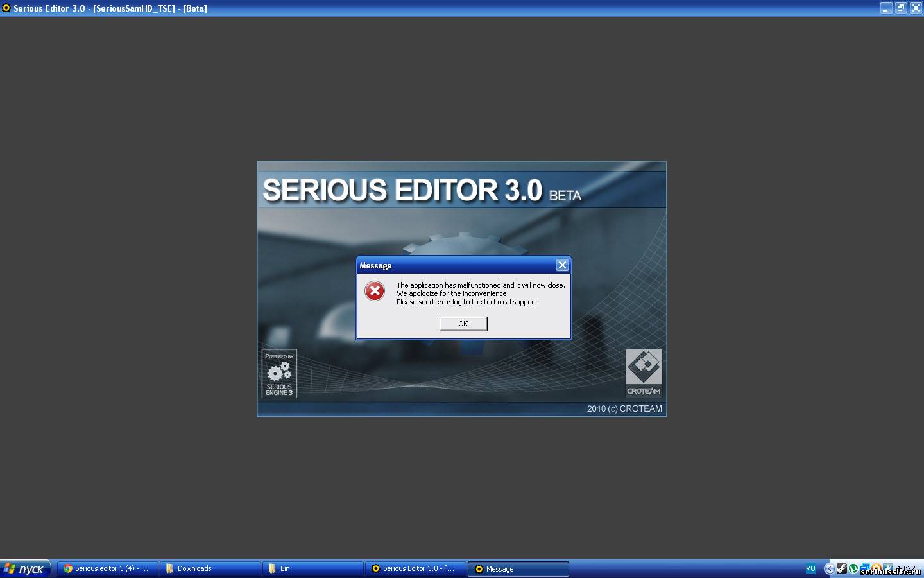Switch to the Chrome 'Serious editor 3 (4)' taskbar button
The image size is (924, 578).
tap(107, 568)
